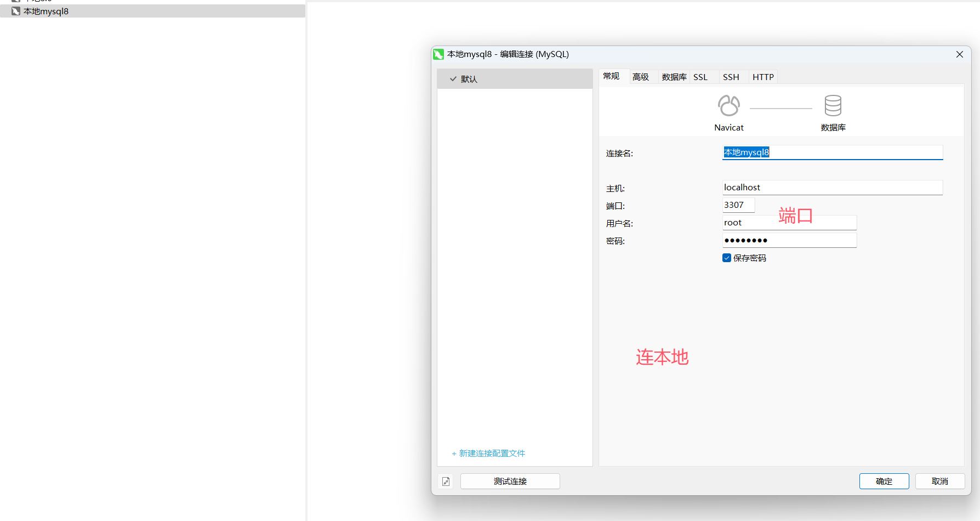Cancel with the 取消 button
The height and width of the screenshot is (521, 980).
click(940, 481)
